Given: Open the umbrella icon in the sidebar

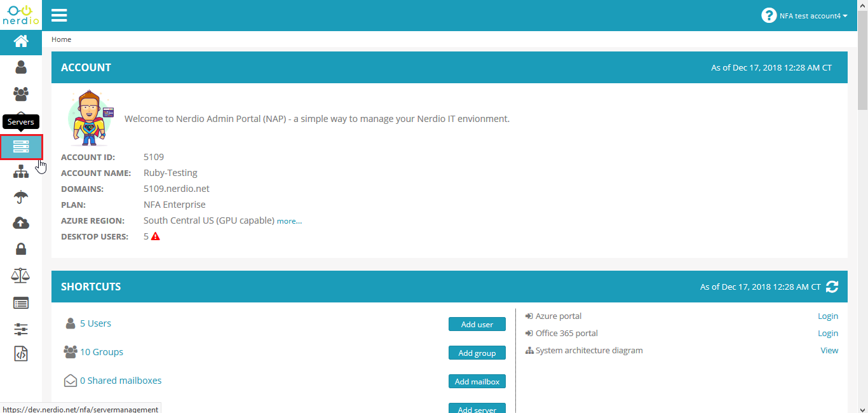Looking at the screenshot, I should (x=21, y=198).
